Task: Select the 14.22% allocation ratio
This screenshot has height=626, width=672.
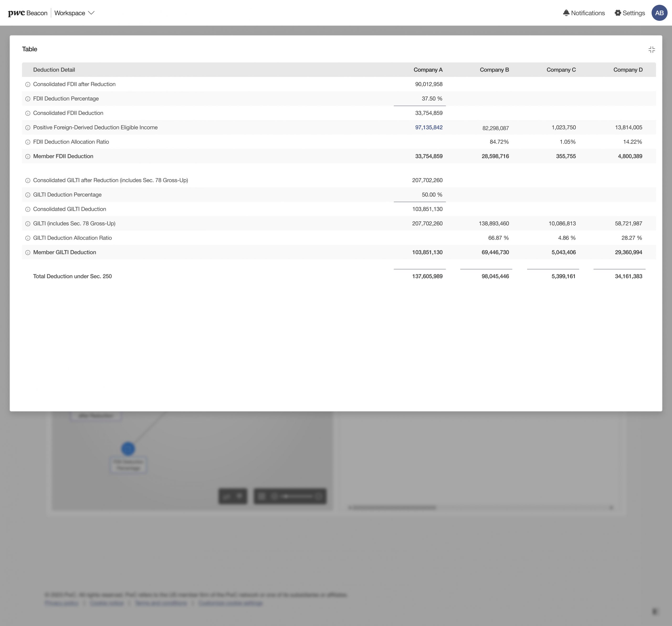Action: 632,142
